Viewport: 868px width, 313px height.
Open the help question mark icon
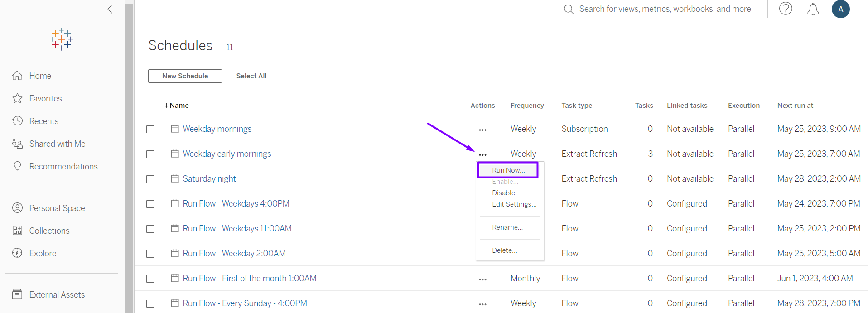coord(786,9)
